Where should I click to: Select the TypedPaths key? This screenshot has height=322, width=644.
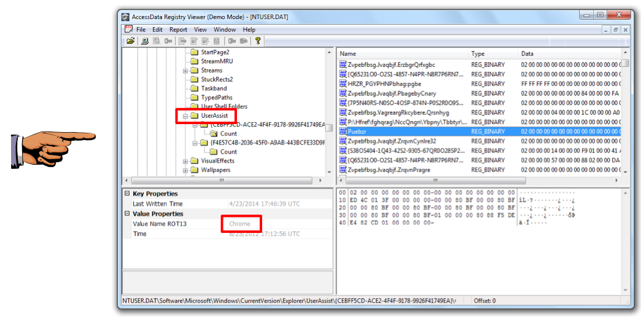[x=217, y=98]
